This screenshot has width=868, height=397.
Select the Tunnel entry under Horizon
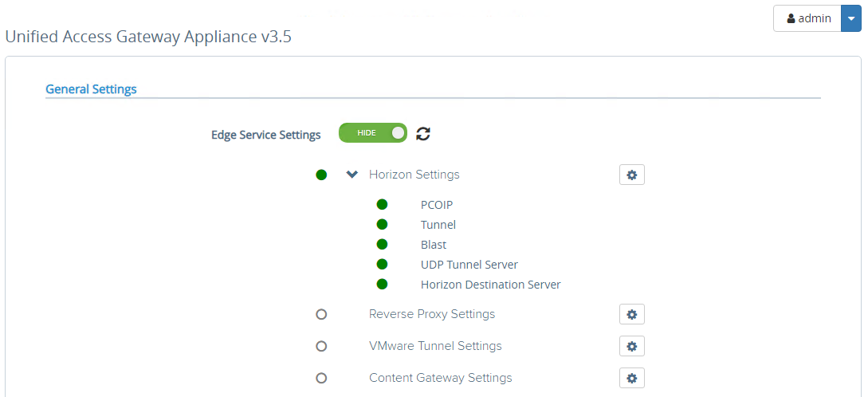tap(438, 225)
